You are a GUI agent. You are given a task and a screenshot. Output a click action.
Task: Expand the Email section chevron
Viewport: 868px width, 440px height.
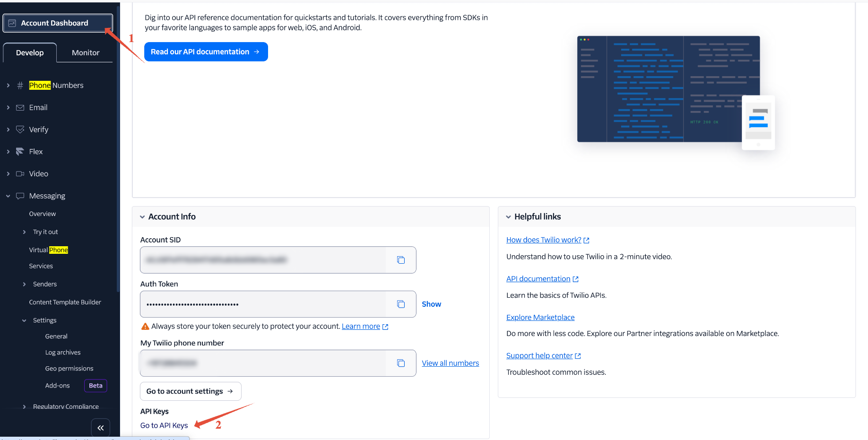click(x=8, y=108)
